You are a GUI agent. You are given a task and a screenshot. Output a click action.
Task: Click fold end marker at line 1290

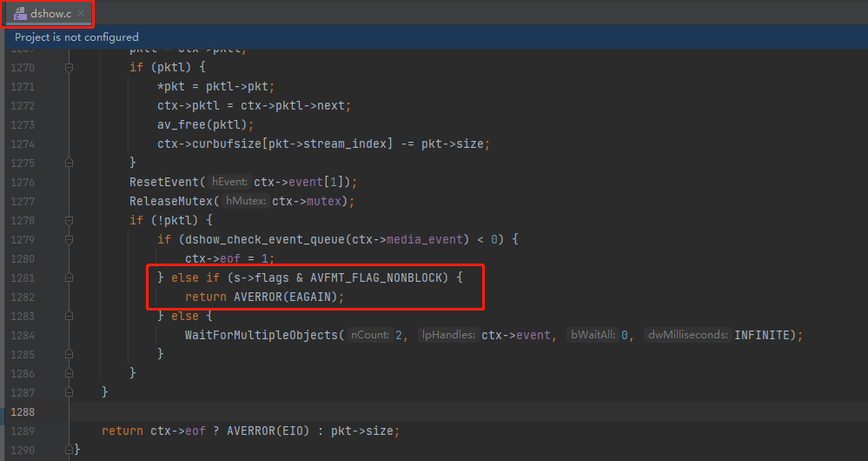click(x=69, y=450)
